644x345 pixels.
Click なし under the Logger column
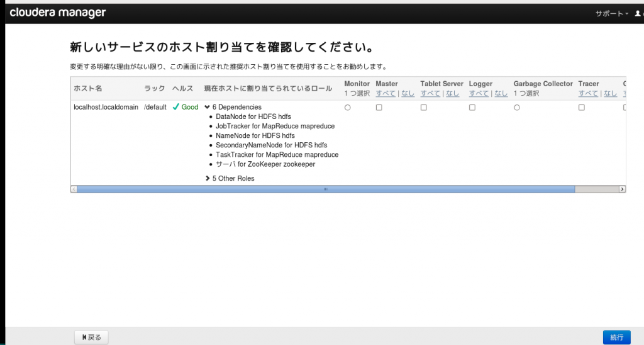(501, 93)
